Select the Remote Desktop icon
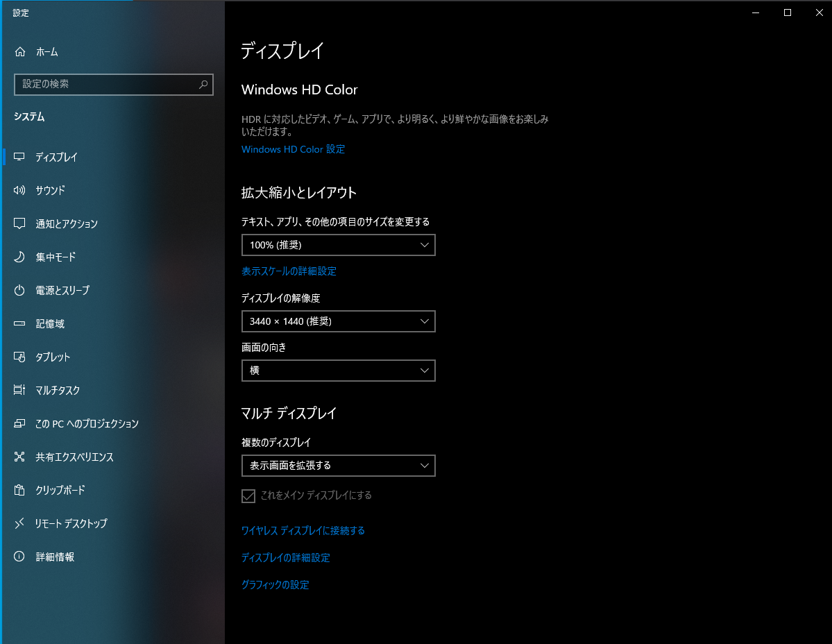 [20, 523]
